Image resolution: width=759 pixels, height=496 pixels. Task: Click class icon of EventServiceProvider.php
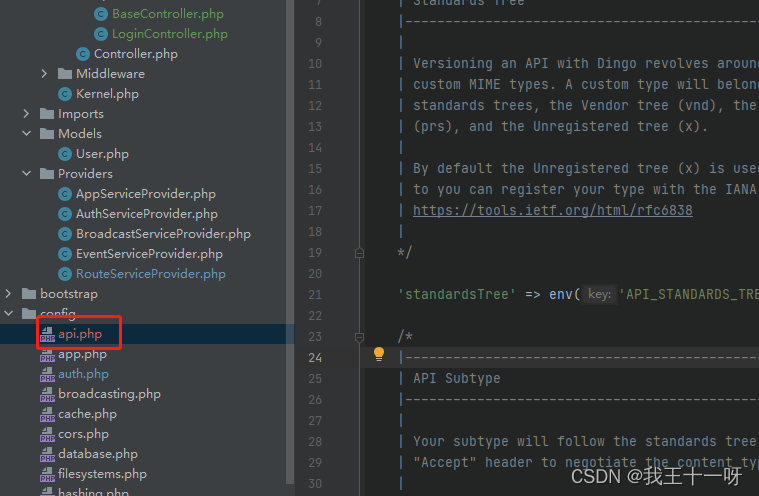click(x=65, y=254)
